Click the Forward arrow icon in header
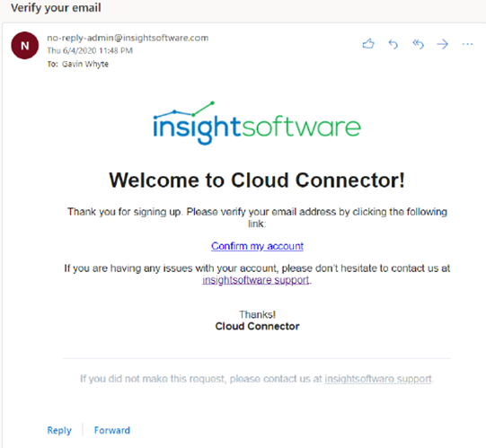Viewport: 486px width, 448px height. [x=442, y=44]
